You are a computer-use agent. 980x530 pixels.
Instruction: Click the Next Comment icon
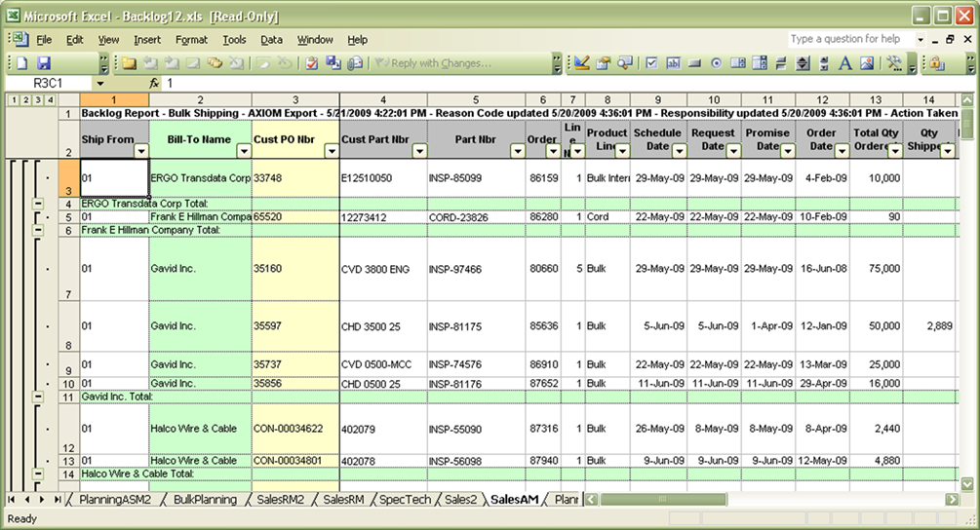172,63
